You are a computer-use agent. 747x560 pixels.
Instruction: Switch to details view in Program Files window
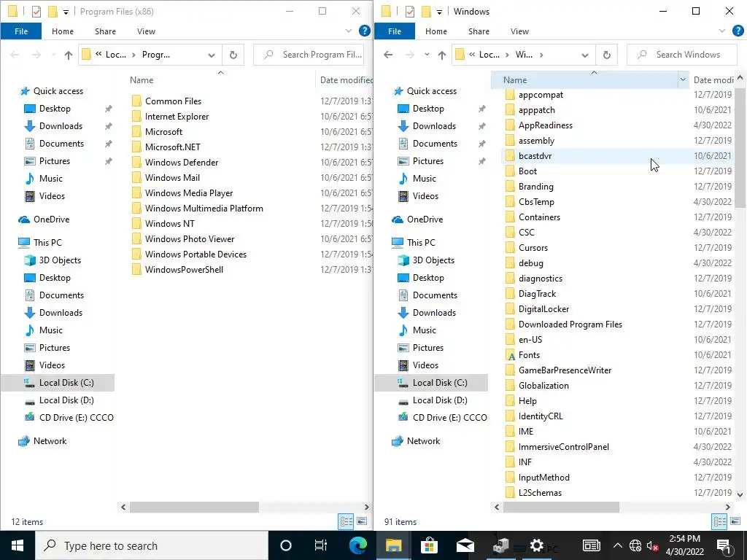(347, 521)
